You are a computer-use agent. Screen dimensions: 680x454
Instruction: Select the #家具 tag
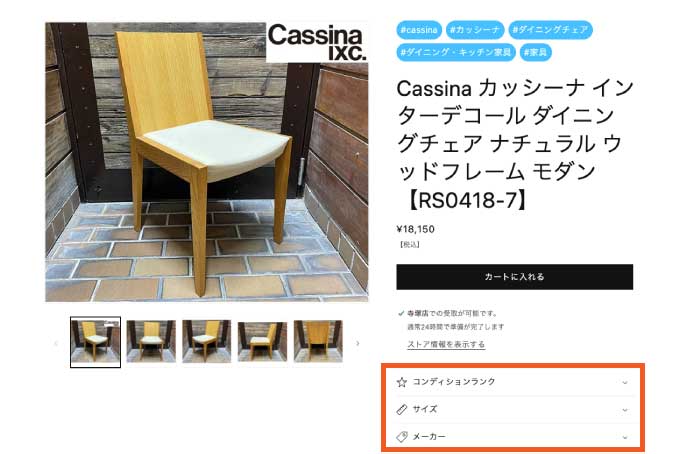(x=536, y=52)
